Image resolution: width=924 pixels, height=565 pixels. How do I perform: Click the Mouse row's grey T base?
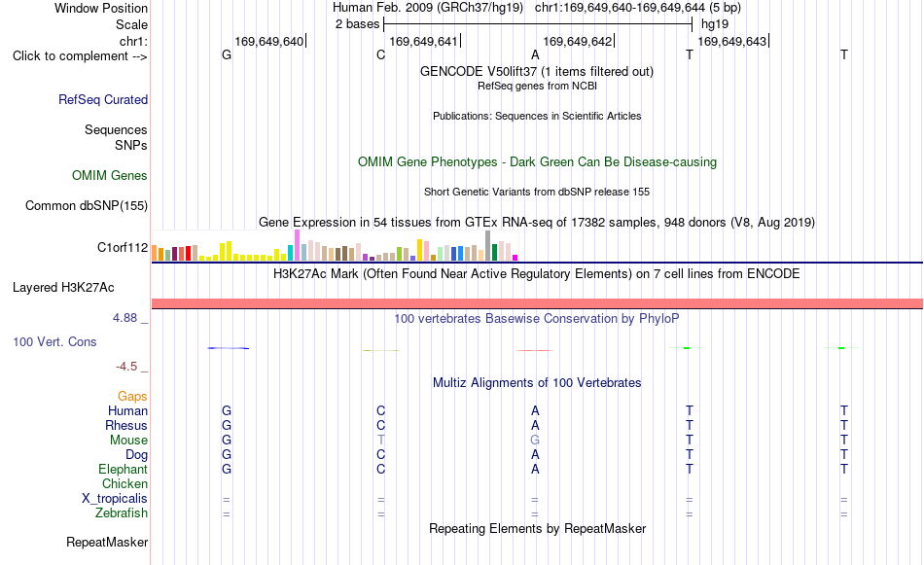coord(380,441)
